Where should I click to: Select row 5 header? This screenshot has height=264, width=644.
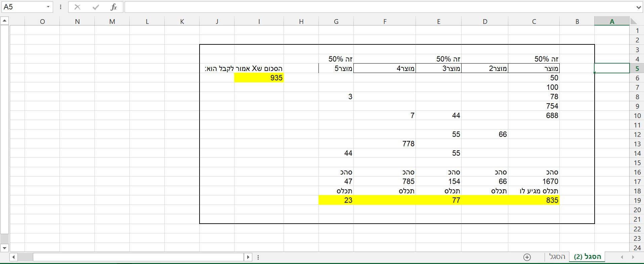coord(637,68)
